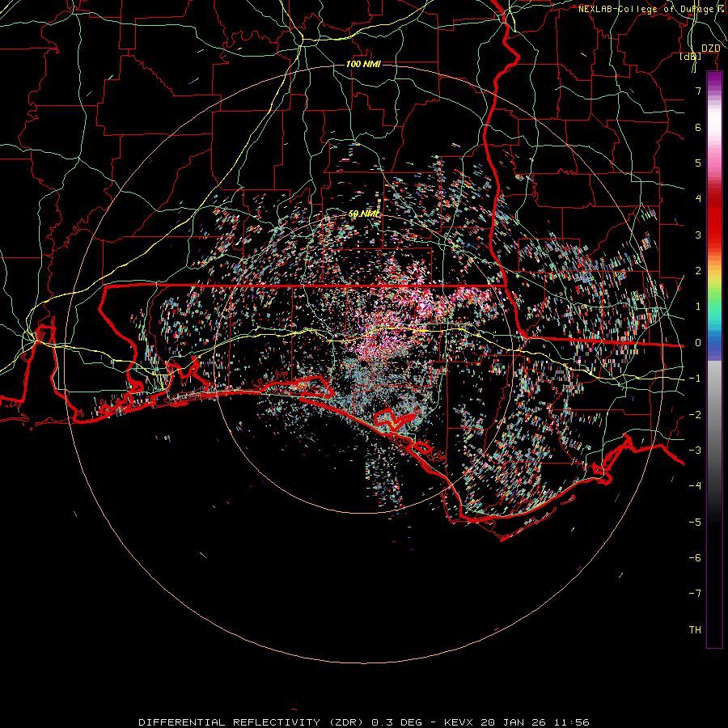Screen dimensions: 728x728
Task: Click the 20 JAN 26 date text
Action: coord(513,722)
